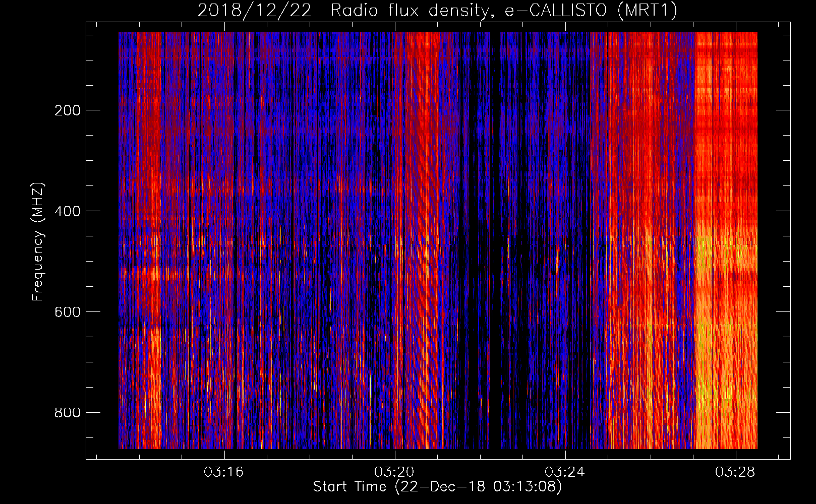Click the 800 frequency tick label
Image resolution: width=816 pixels, height=504 pixels.
pos(68,413)
